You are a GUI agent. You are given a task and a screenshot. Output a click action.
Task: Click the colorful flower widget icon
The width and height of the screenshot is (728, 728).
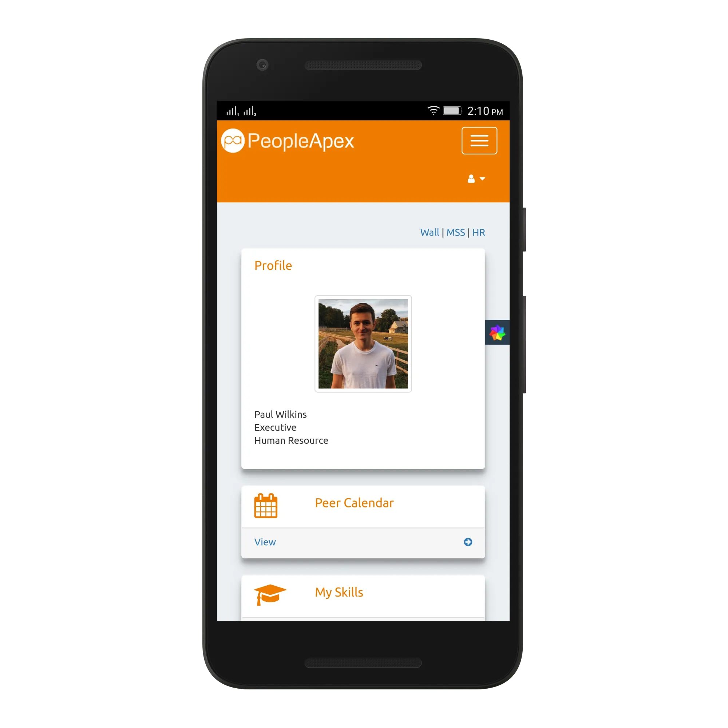[497, 334]
